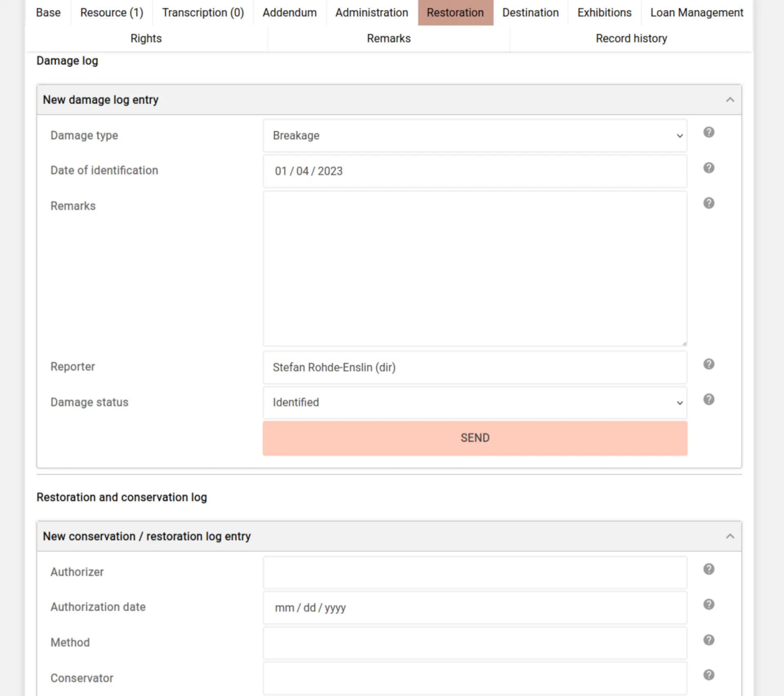Collapse New conservation / restoration log entry panel
The image size is (784, 696).
coord(730,536)
